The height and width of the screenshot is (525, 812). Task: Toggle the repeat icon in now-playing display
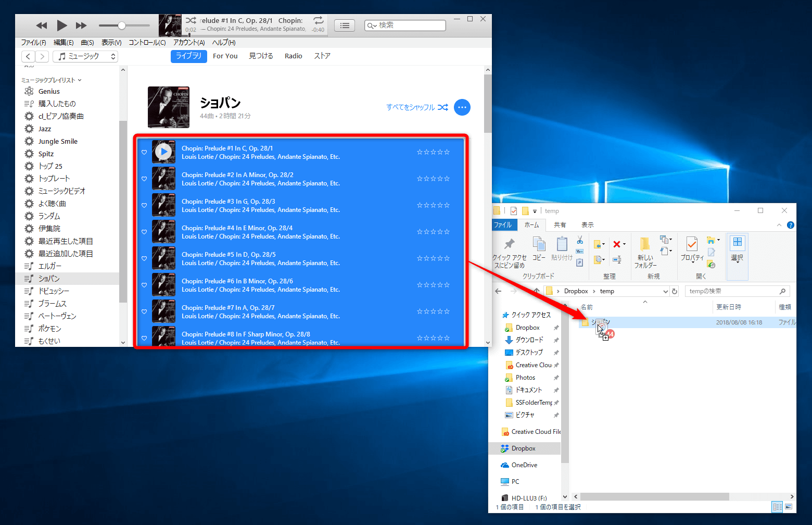[318, 20]
